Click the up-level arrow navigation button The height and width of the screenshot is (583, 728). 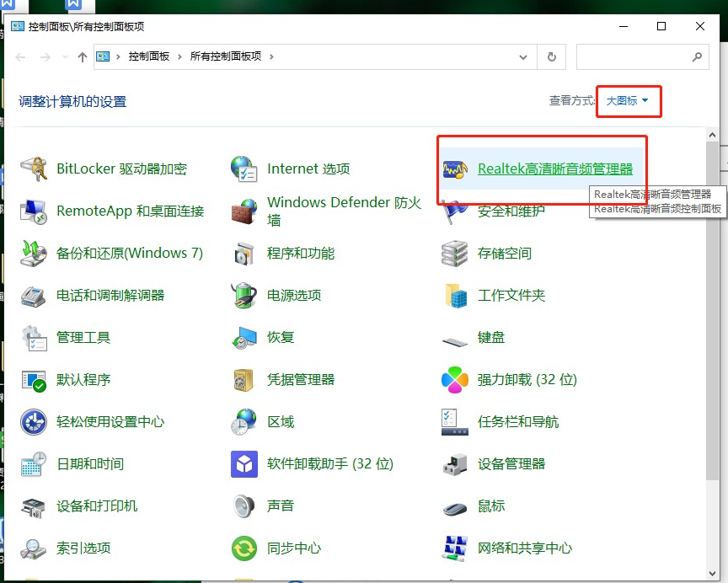[x=82, y=57]
